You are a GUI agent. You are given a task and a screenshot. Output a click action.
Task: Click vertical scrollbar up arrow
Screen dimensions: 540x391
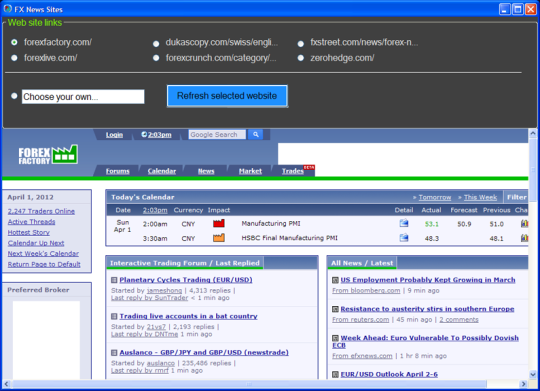click(533, 133)
